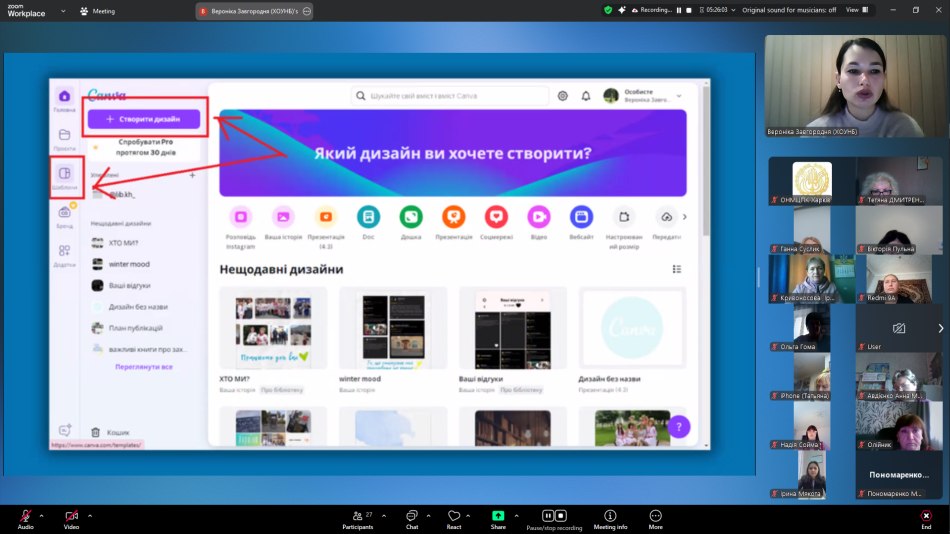Image resolution: width=950 pixels, height=534 pixels.
Task: Start camera using the Video button
Action: [x=71, y=517]
